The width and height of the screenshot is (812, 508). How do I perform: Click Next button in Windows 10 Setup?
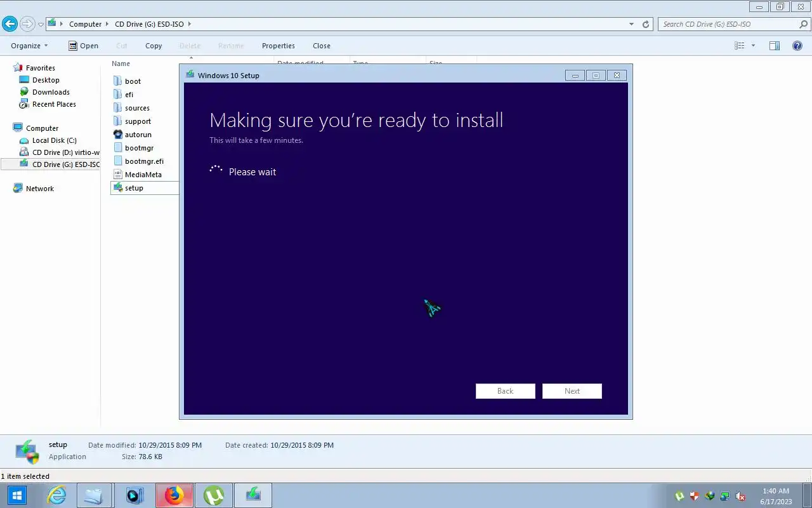572,391
